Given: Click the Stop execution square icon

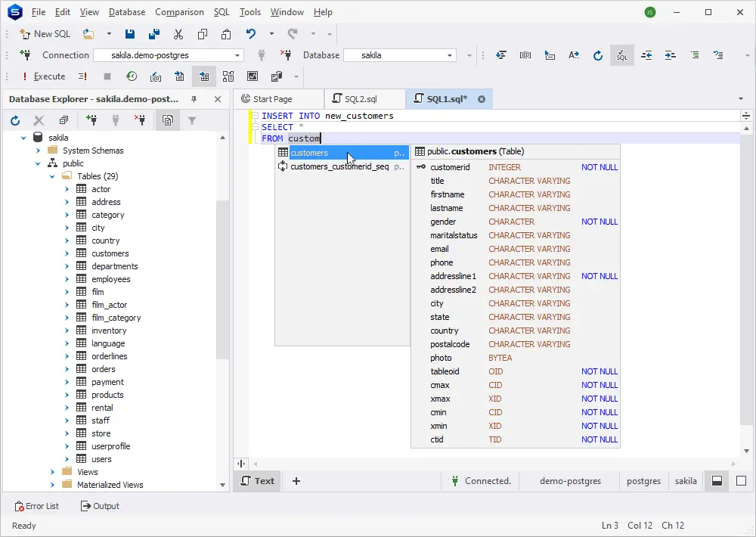Looking at the screenshot, I should pos(107,76).
